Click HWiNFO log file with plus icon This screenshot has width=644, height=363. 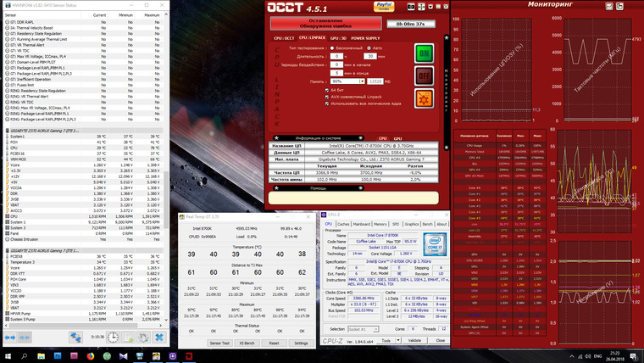pos(129,338)
